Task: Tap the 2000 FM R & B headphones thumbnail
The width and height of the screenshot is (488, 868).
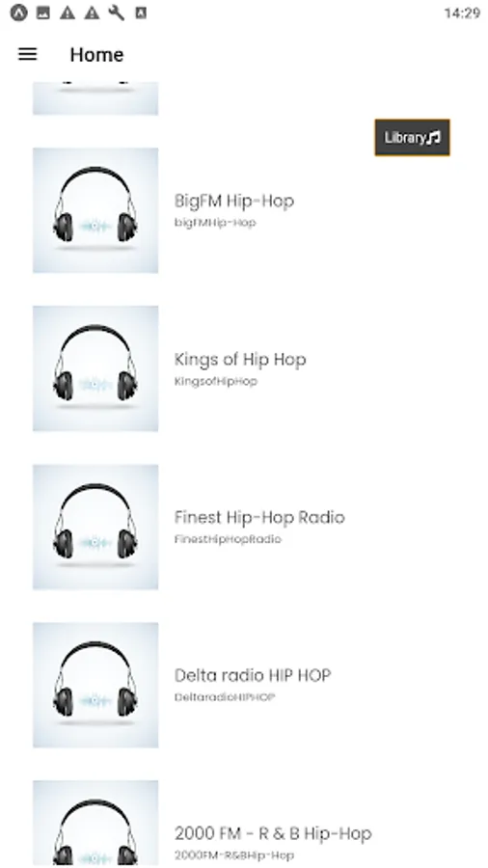Action: [95, 824]
